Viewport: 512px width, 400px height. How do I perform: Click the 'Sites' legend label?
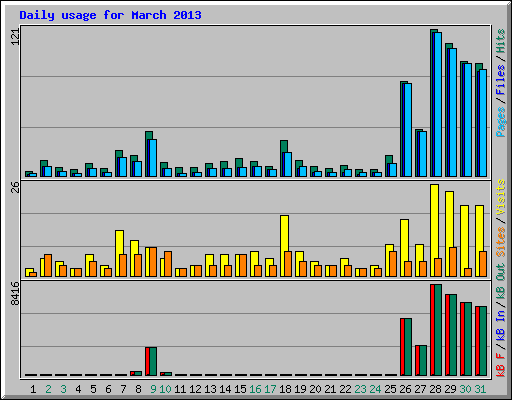tap(500, 242)
